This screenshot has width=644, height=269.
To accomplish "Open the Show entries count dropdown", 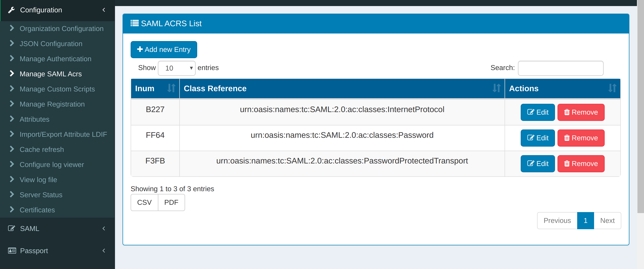I will click(177, 68).
